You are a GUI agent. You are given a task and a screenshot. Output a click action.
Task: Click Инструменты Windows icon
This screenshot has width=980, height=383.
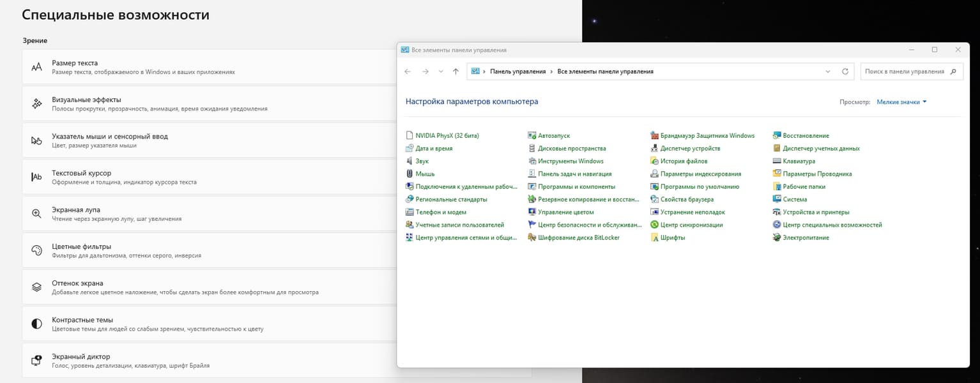[532, 161]
